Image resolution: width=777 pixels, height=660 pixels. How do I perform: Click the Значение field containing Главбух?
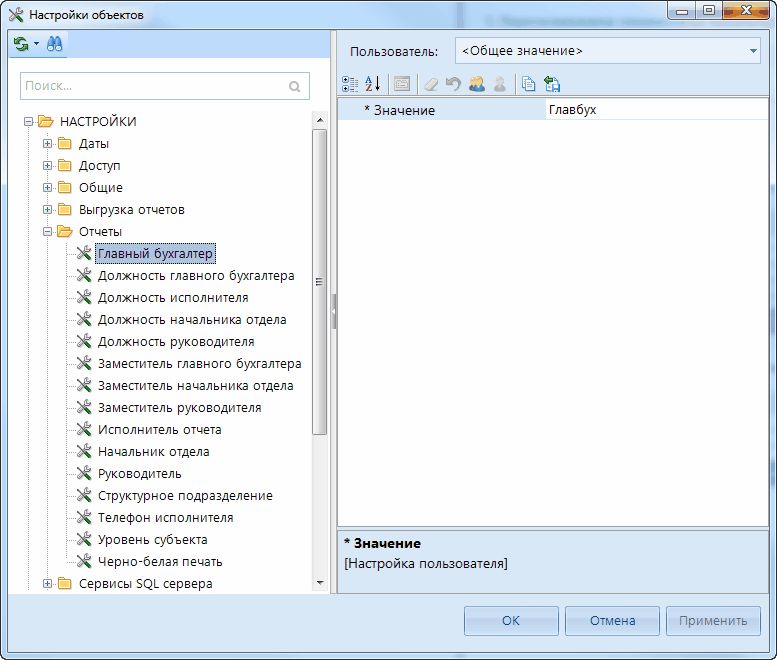click(x=650, y=110)
